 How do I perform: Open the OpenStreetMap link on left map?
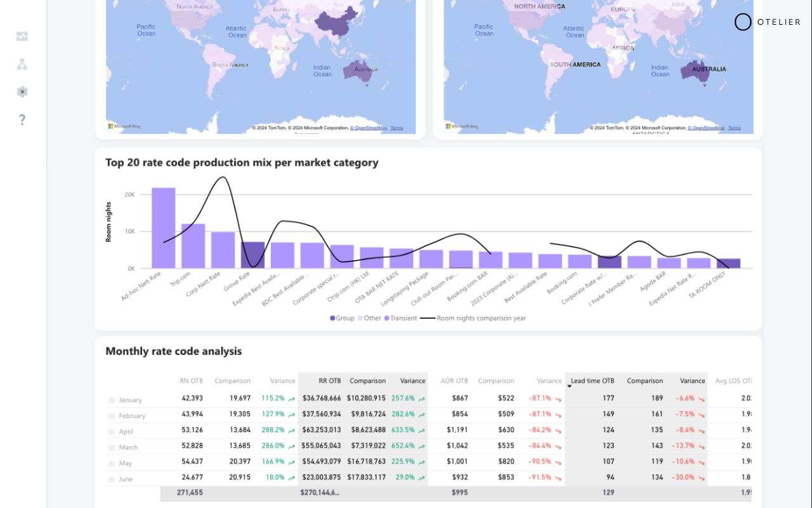tap(369, 128)
